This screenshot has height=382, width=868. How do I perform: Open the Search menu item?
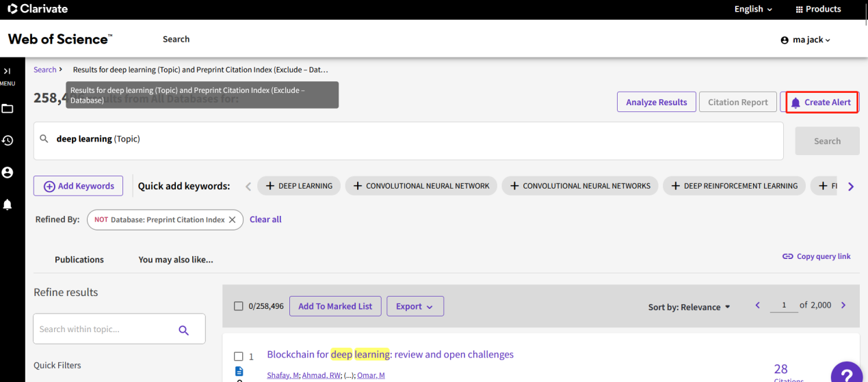(176, 39)
